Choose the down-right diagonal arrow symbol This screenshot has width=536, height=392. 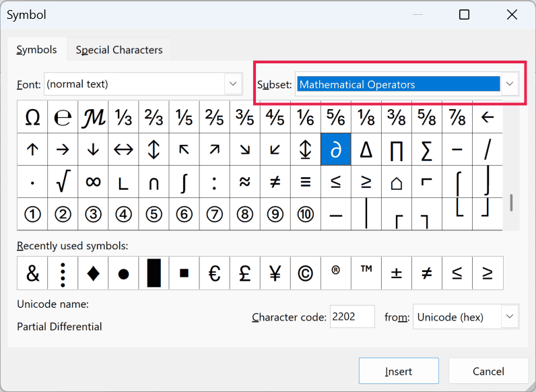244,150
